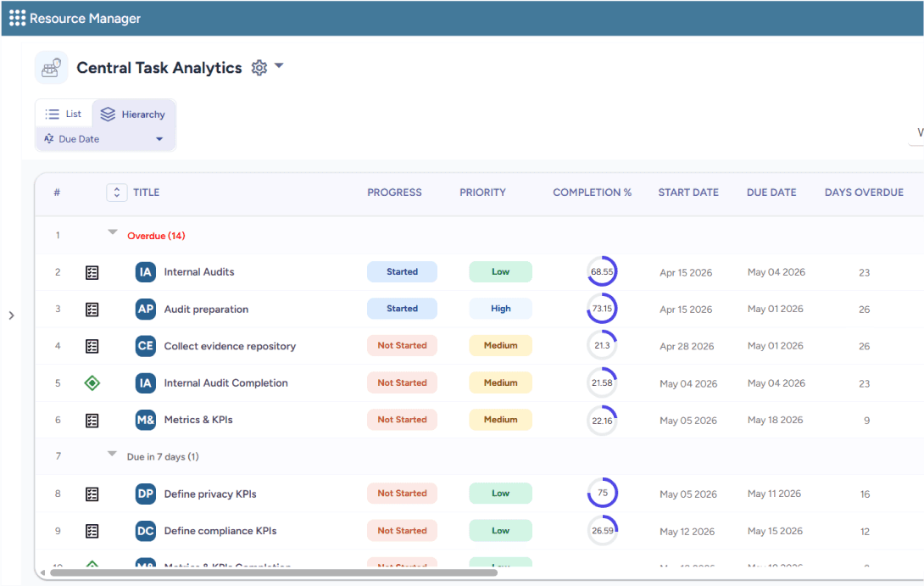Click start date Apr 28 2026

tap(687, 346)
